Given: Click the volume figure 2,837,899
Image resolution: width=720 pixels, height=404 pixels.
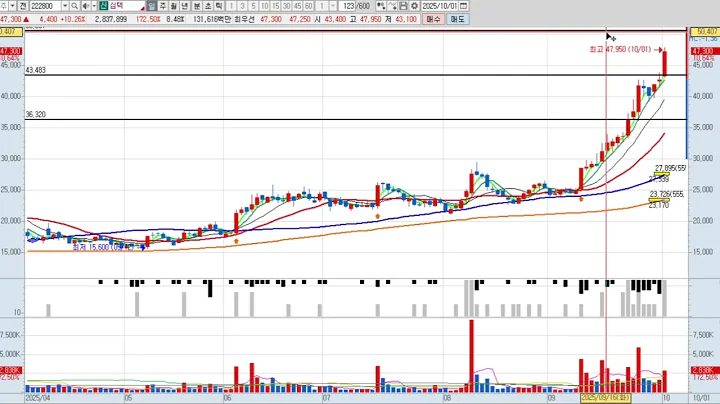Looking at the screenshot, I should tap(111, 19).
